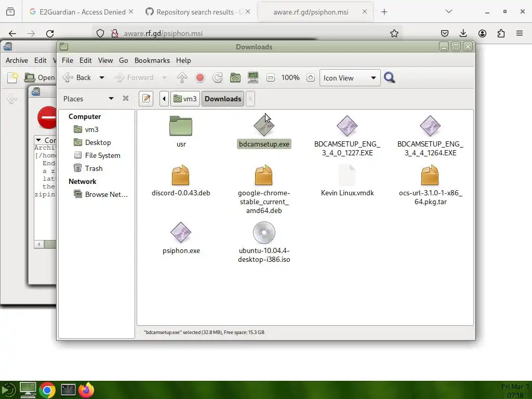
Task: Go to Home folder icon in toolbar
Action: (235, 78)
